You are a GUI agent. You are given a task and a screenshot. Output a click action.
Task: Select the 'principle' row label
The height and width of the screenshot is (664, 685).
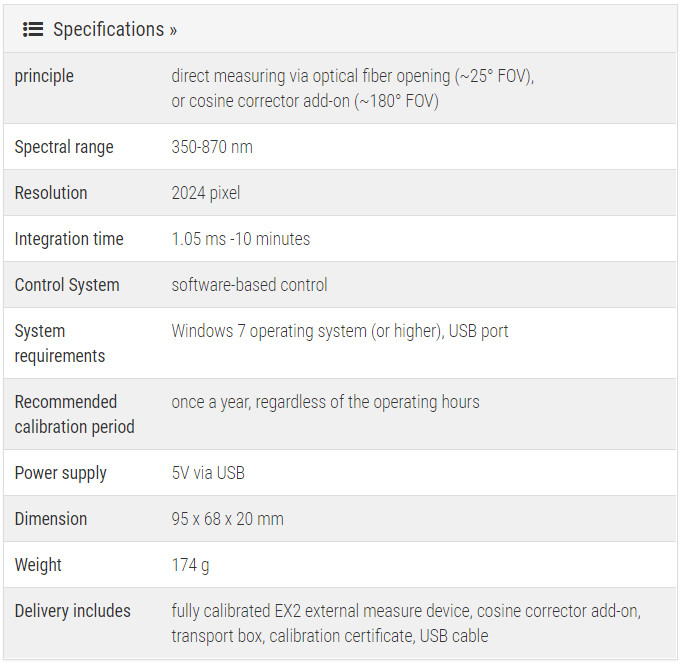tap(44, 76)
